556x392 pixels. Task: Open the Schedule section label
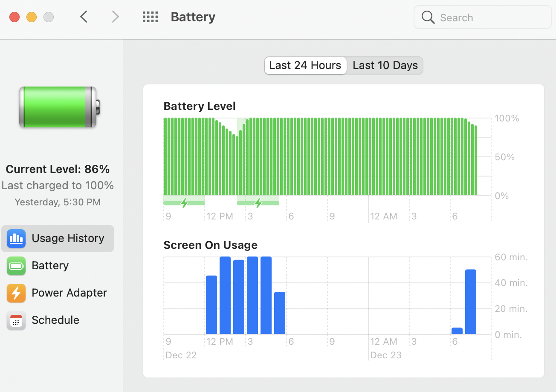pos(55,320)
